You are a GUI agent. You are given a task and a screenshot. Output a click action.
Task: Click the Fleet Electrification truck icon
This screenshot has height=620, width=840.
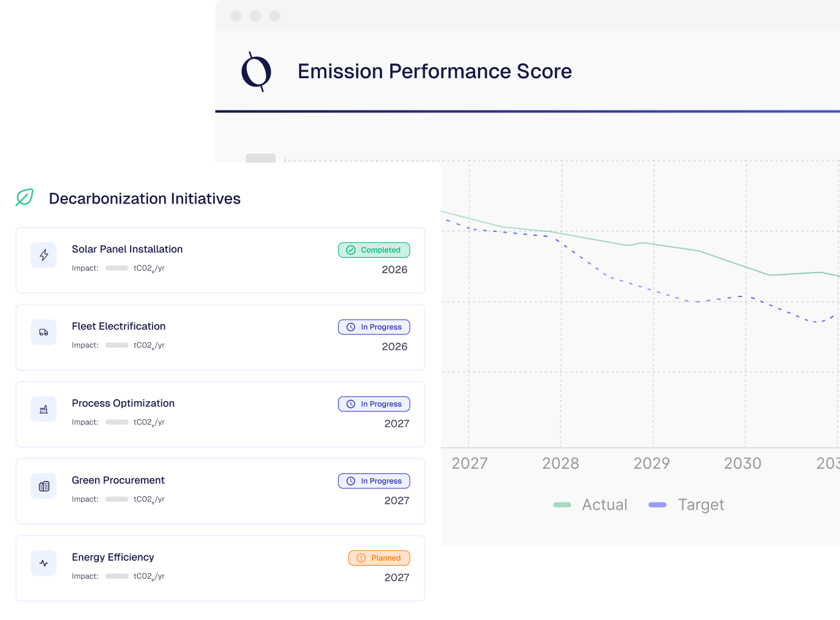click(x=44, y=332)
